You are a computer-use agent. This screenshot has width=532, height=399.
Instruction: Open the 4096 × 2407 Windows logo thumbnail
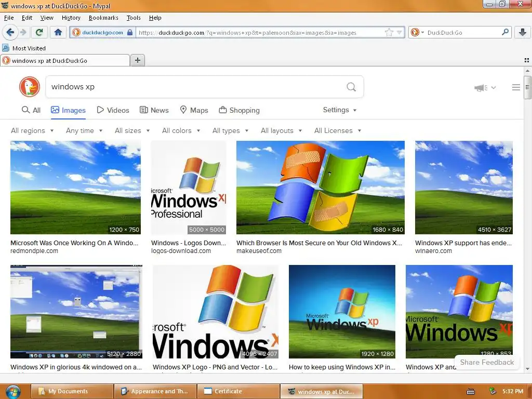[x=216, y=312]
